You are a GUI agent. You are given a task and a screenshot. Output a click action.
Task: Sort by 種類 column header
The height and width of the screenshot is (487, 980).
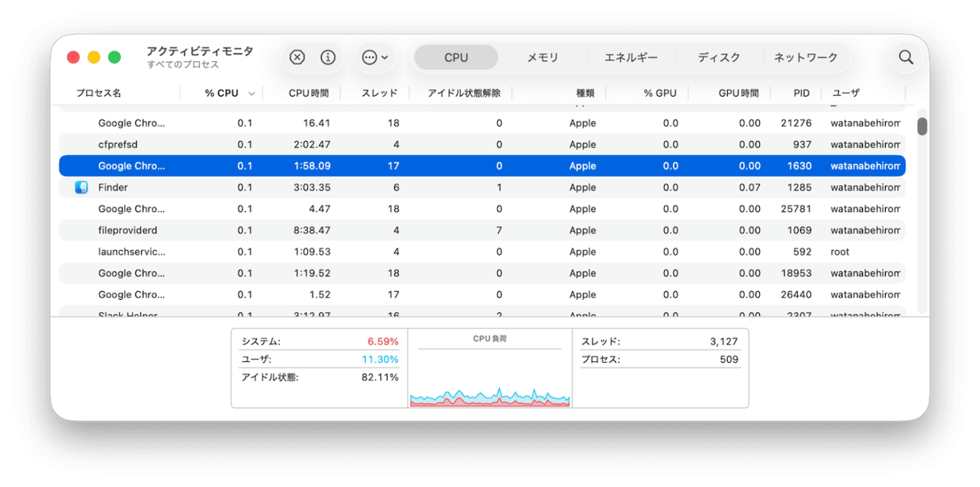coord(585,93)
